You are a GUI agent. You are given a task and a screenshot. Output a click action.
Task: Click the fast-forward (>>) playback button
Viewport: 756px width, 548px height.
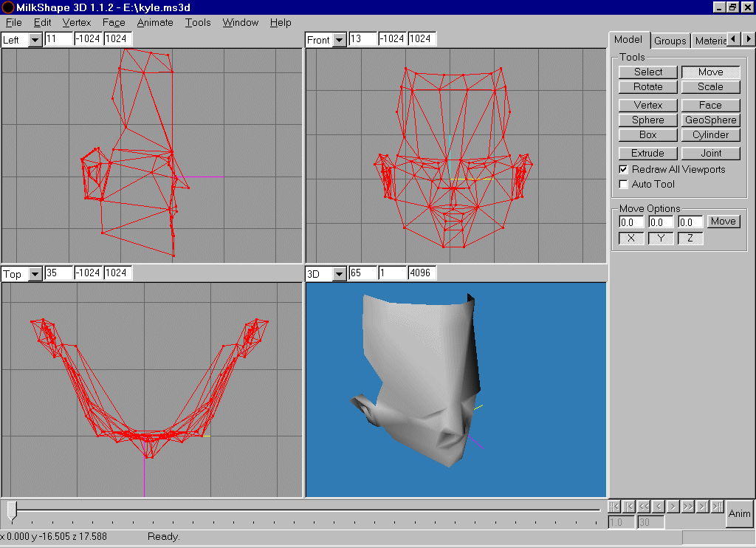click(x=688, y=507)
